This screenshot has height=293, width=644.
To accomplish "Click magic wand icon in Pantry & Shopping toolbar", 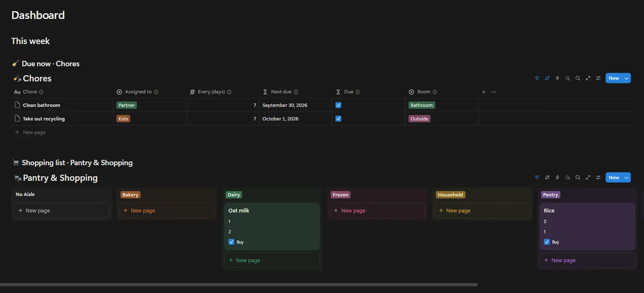I will pyautogui.click(x=568, y=178).
